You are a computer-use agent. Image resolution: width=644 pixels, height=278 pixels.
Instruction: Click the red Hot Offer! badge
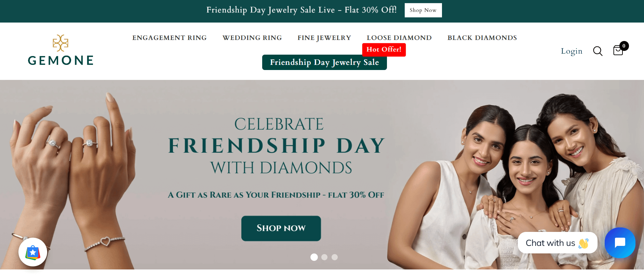tap(384, 50)
